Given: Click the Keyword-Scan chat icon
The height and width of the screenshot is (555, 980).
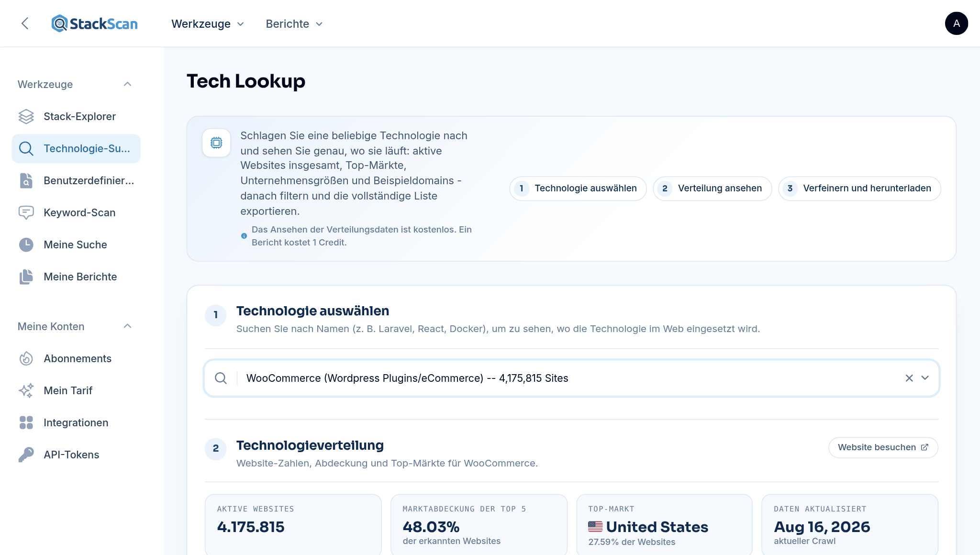Looking at the screenshot, I should point(26,212).
